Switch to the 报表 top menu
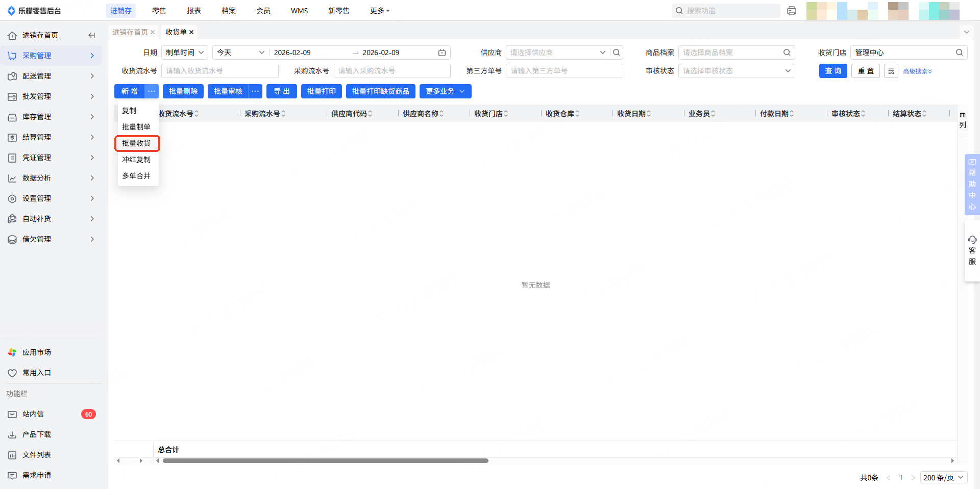Screen dimensions: 980x489 [194, 11]
